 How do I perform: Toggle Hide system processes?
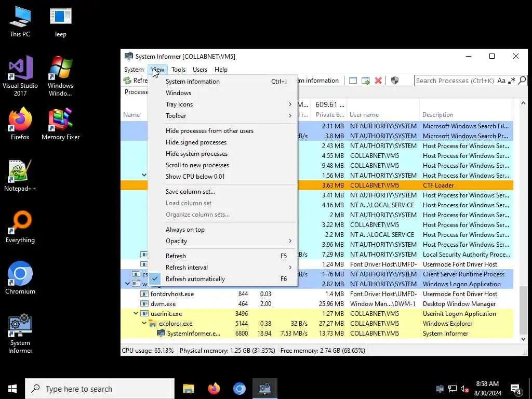pyautogui.click(x=223, y=154)
